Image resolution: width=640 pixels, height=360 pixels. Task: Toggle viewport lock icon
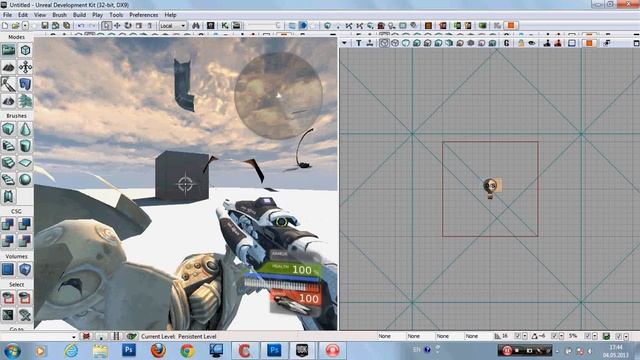521,43
